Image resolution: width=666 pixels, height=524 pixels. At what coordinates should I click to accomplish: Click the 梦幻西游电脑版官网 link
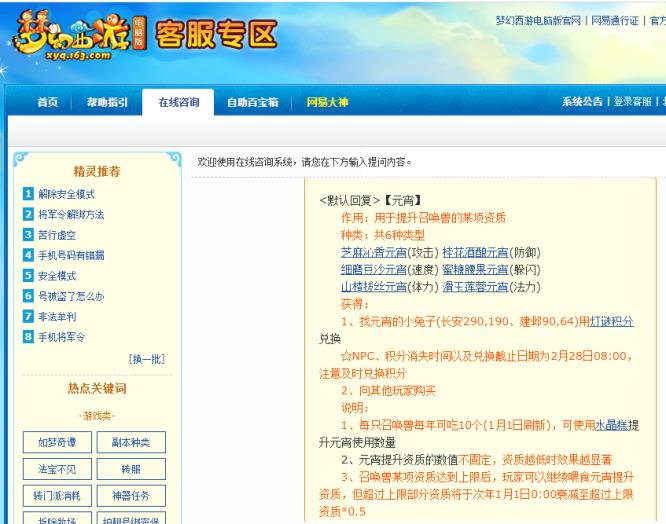538,20
